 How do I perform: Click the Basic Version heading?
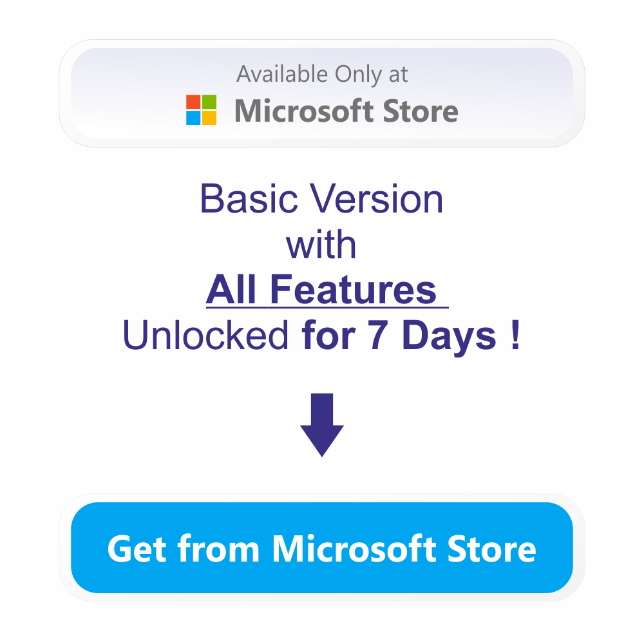(x=321, y=199)
